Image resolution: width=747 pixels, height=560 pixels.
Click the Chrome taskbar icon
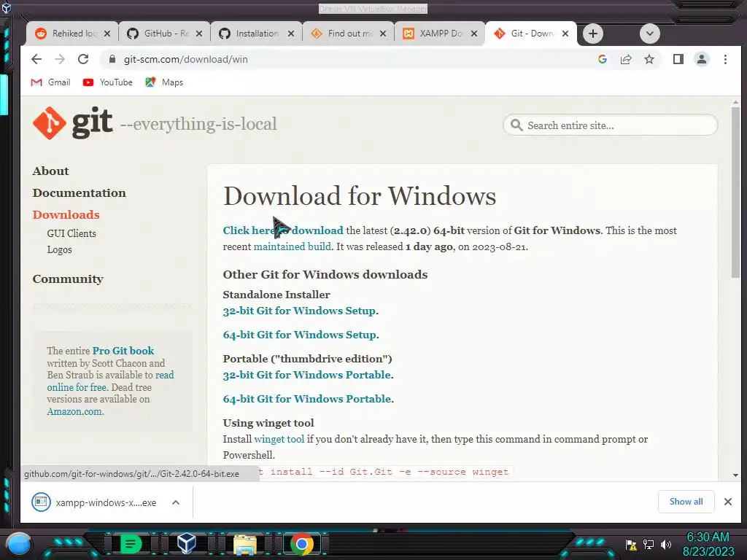tap(301, 544)
